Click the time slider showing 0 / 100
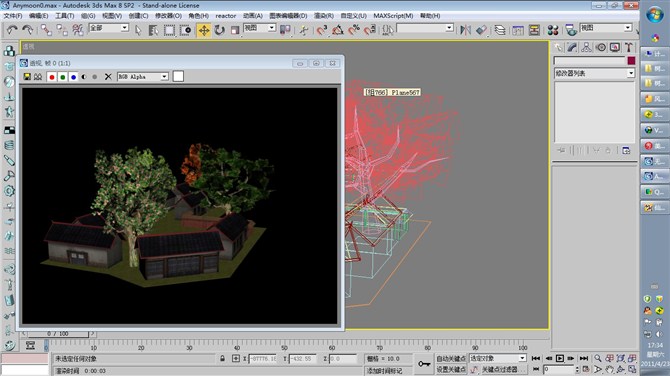Image resolution: width=670 pixels, height=376 pixels. [58, 334]
